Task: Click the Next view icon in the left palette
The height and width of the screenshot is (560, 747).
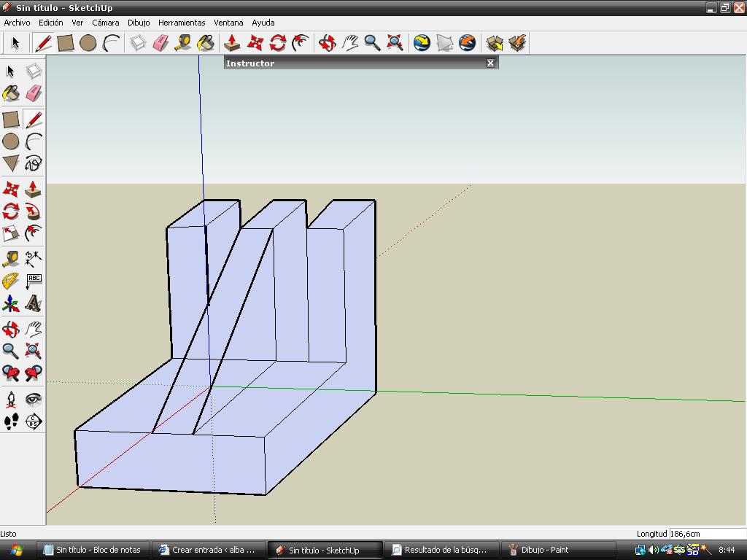Action: 34,373
